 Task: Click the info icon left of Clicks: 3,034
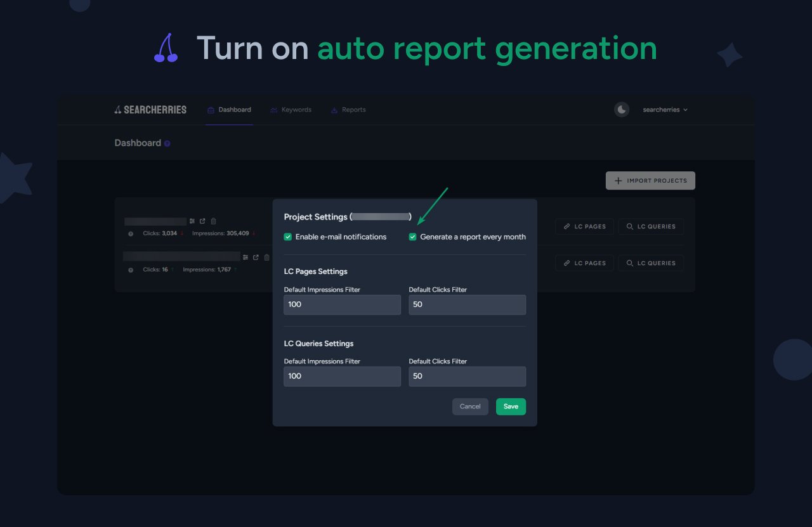[x=131, y=233]
